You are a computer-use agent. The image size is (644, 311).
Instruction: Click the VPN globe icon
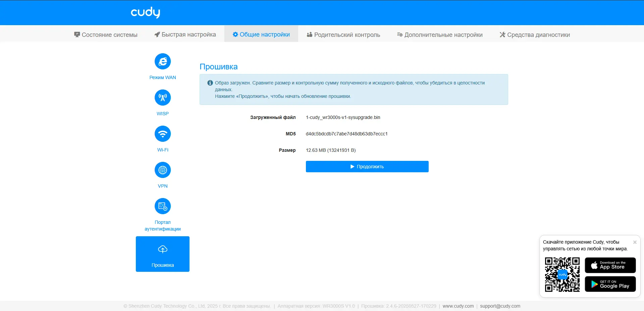tap(163, 170)
